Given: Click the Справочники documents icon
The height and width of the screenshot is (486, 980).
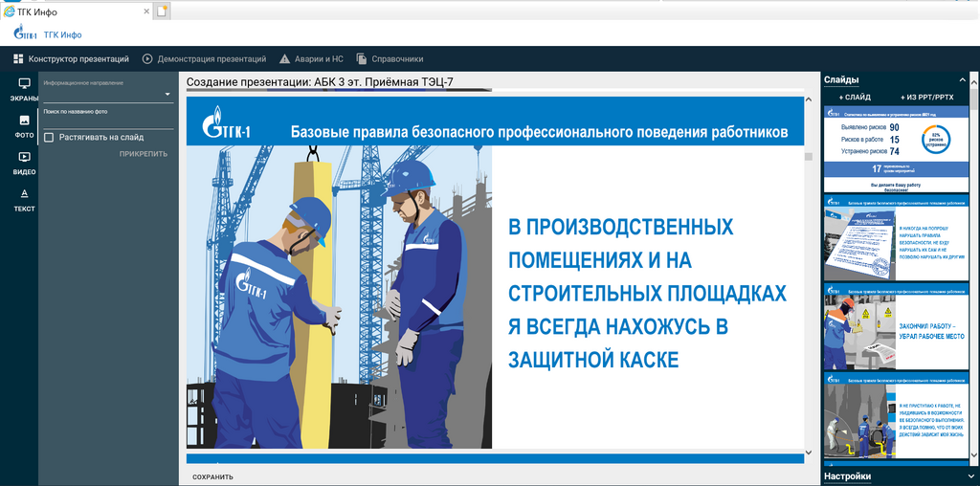Looking at the screenshot, I should click(x=361, y=58).
